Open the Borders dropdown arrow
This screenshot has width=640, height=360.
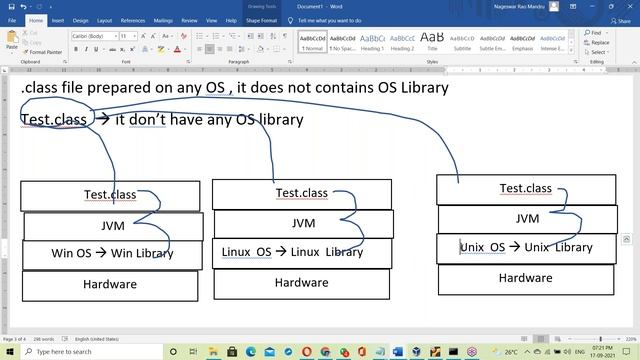(x=284, y=49)
